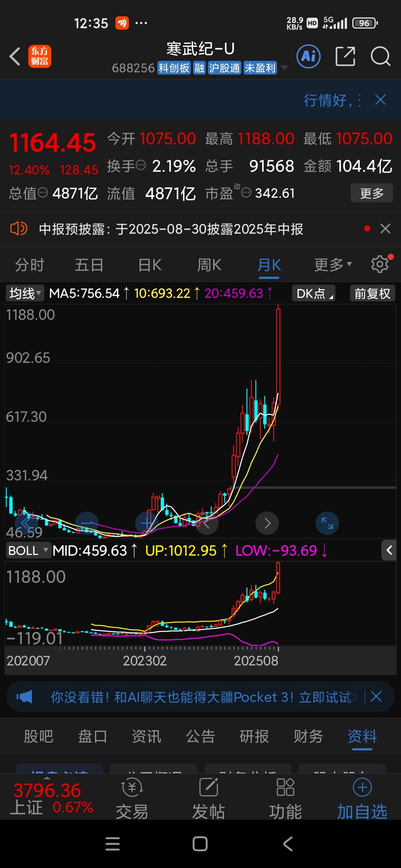Open the 东方财富 app logo
This screenshot has height=868, width=401.
(x=40, y=56)
